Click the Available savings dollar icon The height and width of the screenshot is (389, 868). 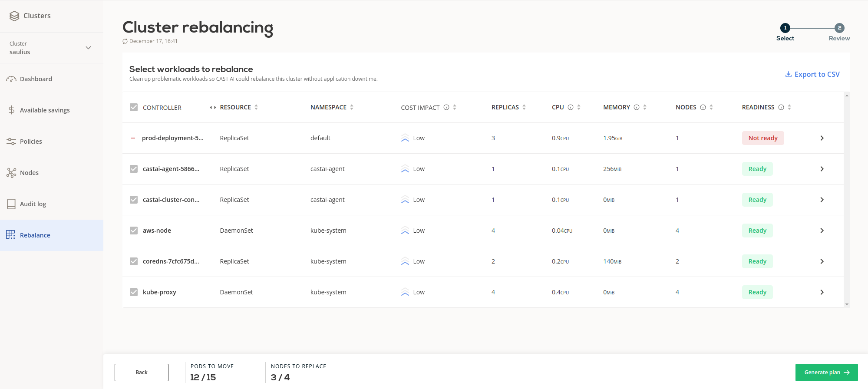click(12, 110)
